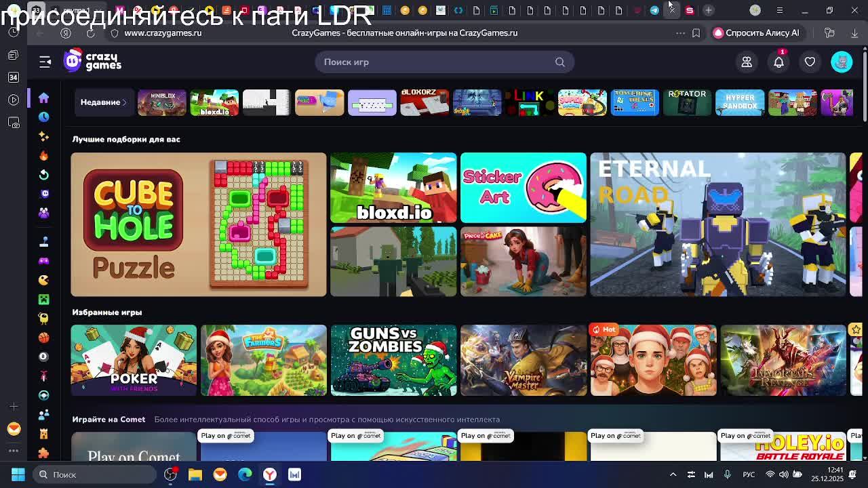The image size is (868, 488).
Task: Open the Играйте на Comet section link
Action: [x=108, y=420]
